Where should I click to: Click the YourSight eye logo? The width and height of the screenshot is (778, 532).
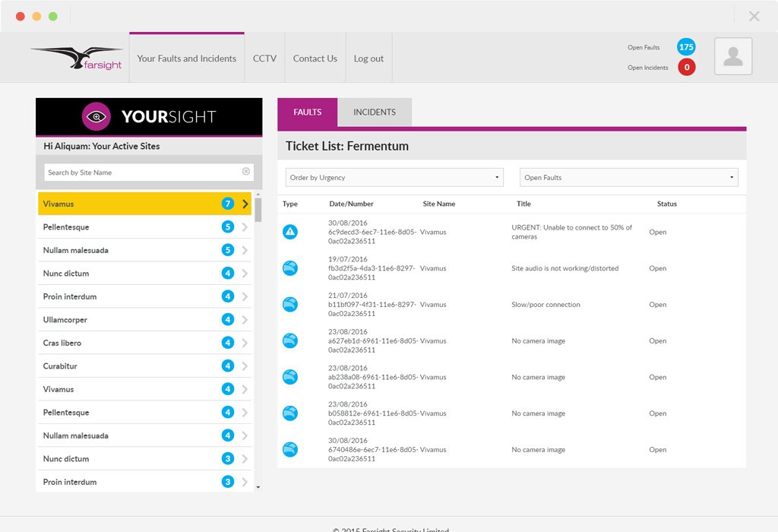click(96, 115)
